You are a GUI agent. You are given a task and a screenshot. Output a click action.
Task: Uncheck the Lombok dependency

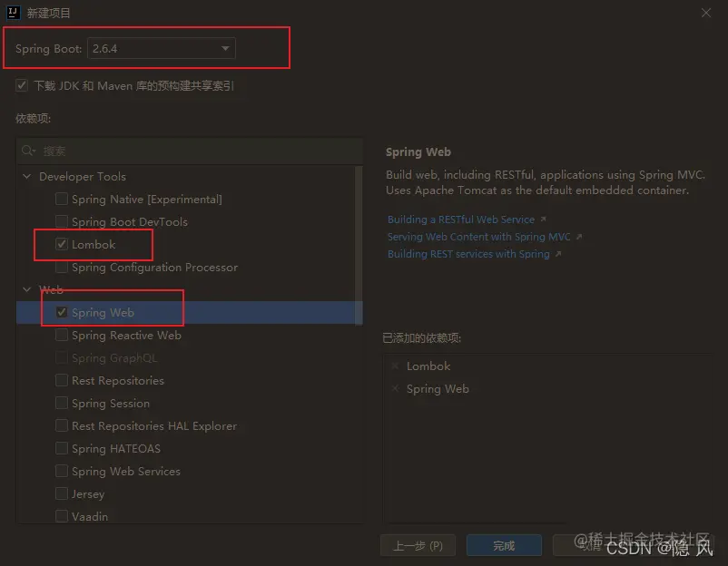tap(62, 244)
